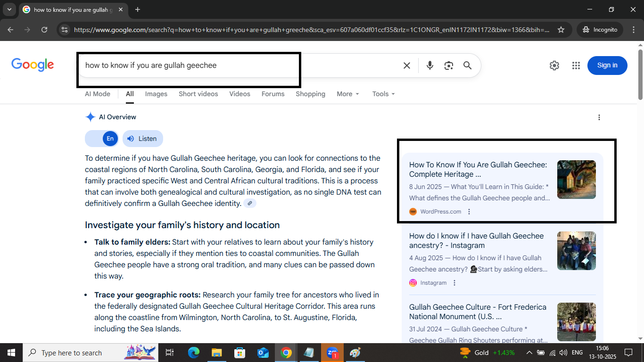Switch to AI Mode

pos(97,94)
